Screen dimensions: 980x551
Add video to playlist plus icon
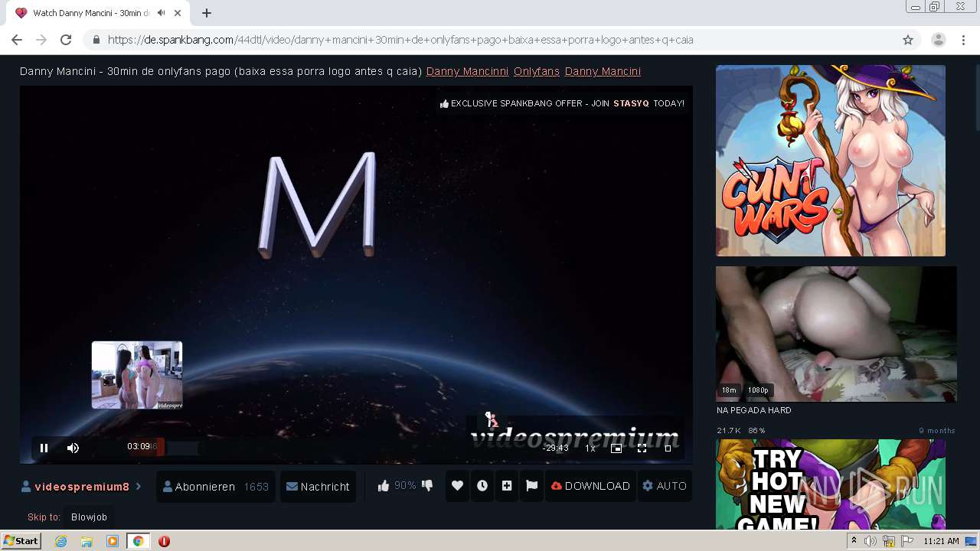pyautogui.click(x=507, y=486)
